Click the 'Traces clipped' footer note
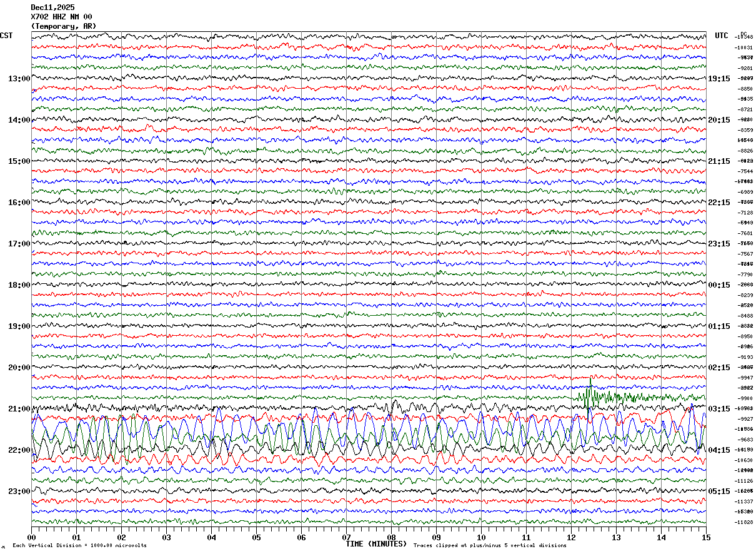 [490, 546]
